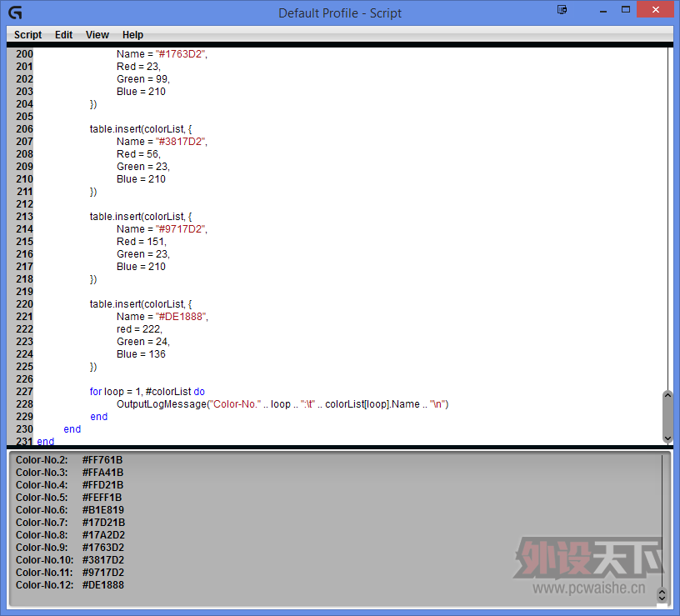Click the Color-No.4 #FFD21B output line
This screenshot has width=680, height=616.
point(69,485)
